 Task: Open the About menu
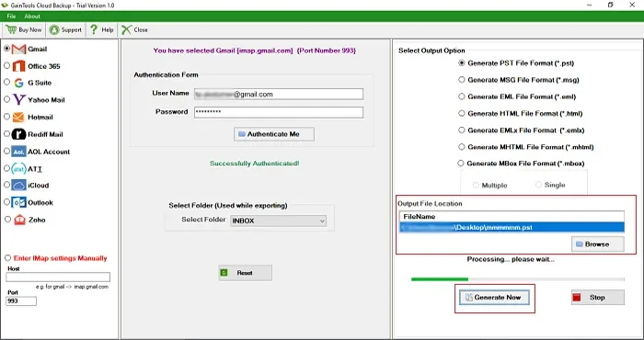(32, 17)
